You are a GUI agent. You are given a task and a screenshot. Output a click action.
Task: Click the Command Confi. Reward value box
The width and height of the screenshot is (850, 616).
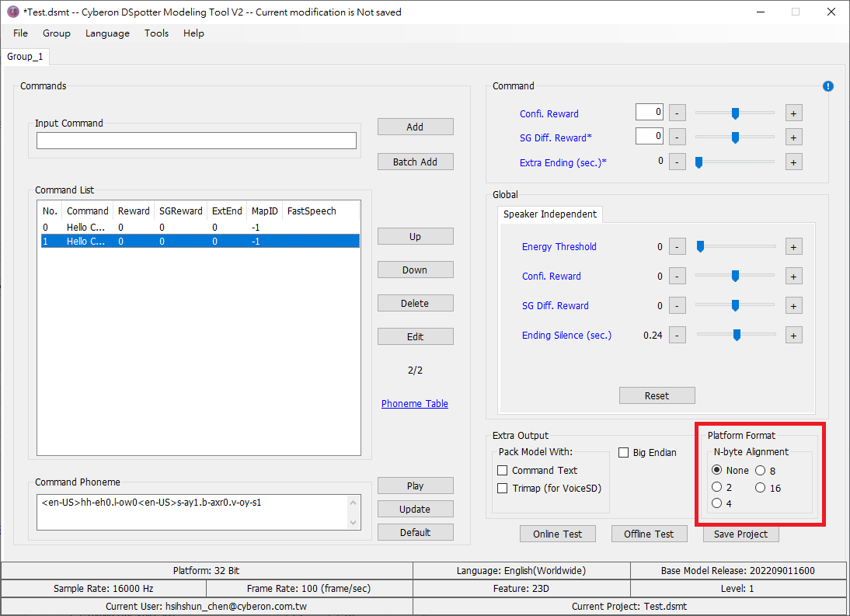(x=650, y=112)
